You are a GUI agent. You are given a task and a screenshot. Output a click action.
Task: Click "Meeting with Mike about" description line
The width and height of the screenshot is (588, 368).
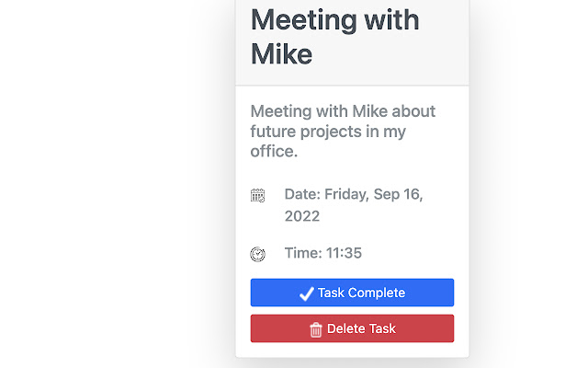click(x=343, y=111)
